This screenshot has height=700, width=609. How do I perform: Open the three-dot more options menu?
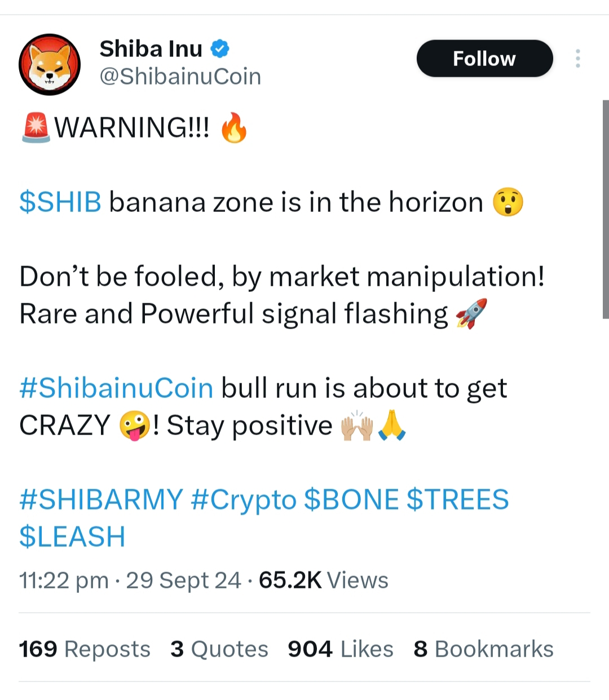tap(577, 59)
